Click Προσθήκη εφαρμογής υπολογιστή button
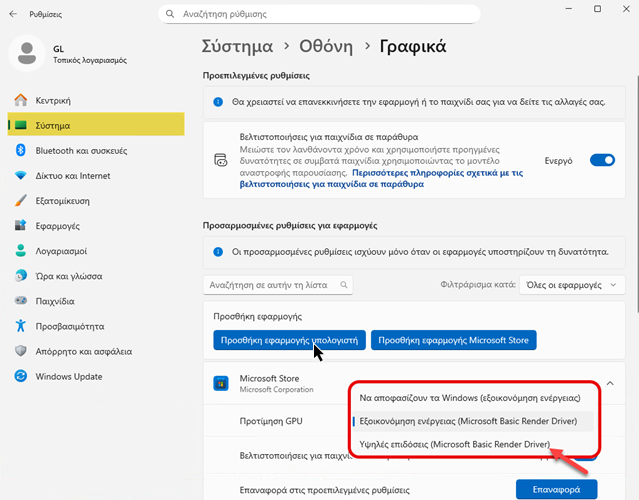 pos(288,340)
